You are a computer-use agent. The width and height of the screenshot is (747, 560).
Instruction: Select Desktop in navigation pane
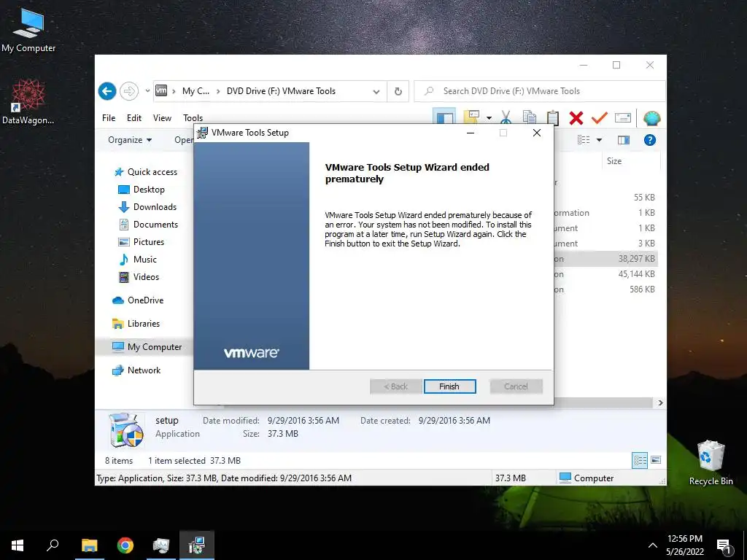(141, 190)
